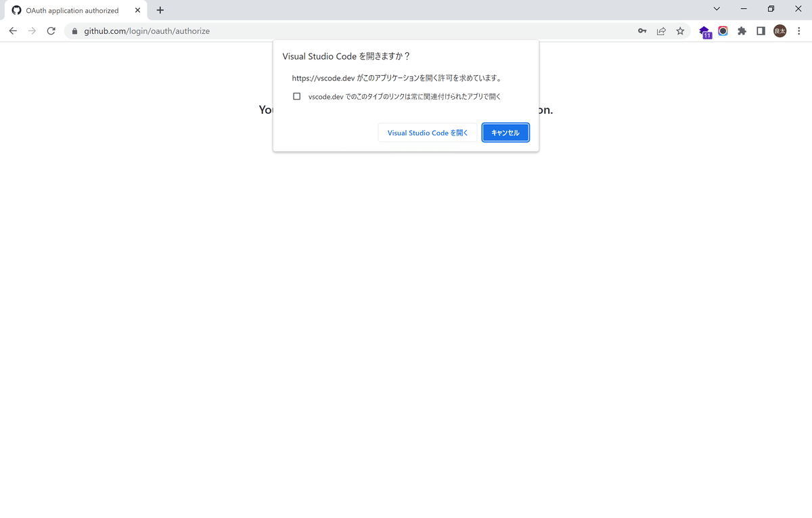Open the Chrome three-dot menu
Viewport: 812px width, 518px height.
pos(799,31)
